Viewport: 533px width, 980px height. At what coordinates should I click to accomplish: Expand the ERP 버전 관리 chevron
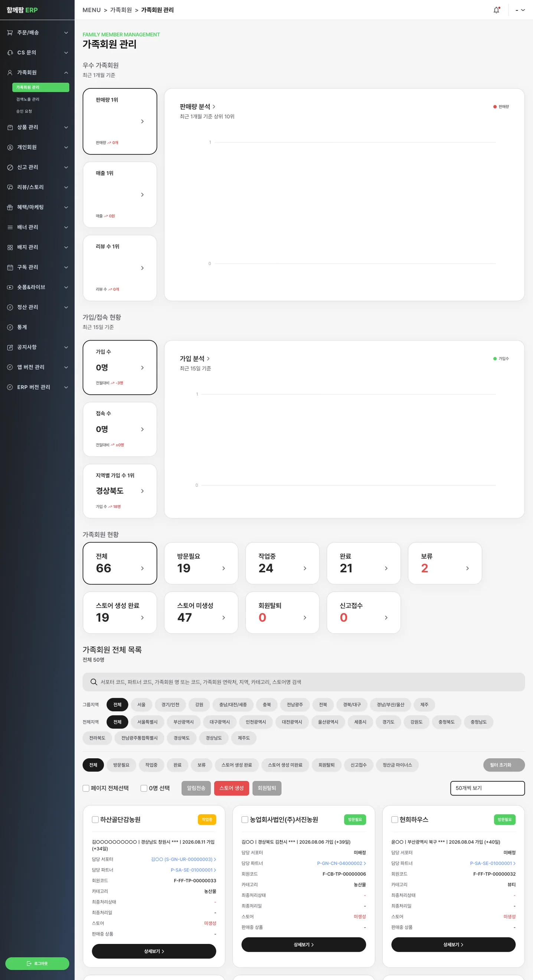pos(66,387)
